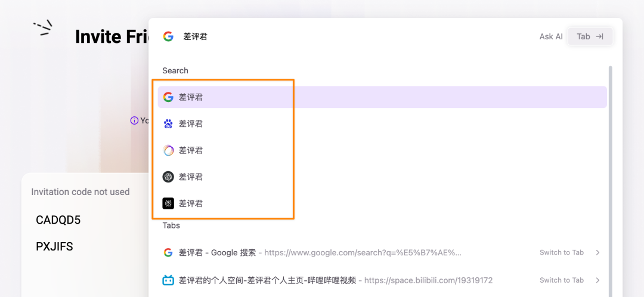644x297 pixels.
Task: Click the results list scrollbar
Action: coord(611,181)
